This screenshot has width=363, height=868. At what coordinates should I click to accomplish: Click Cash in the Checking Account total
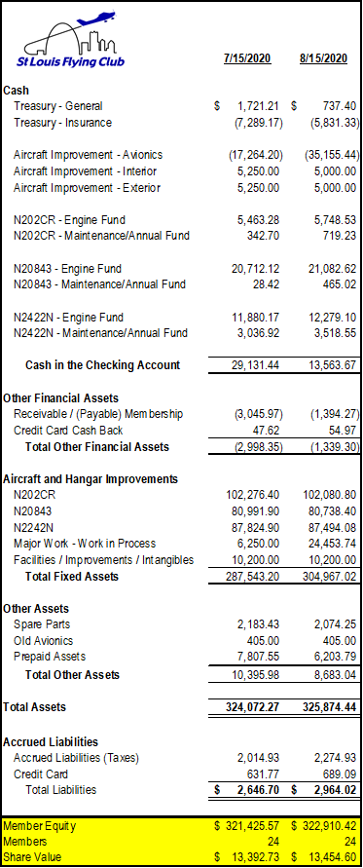[102, 364]
